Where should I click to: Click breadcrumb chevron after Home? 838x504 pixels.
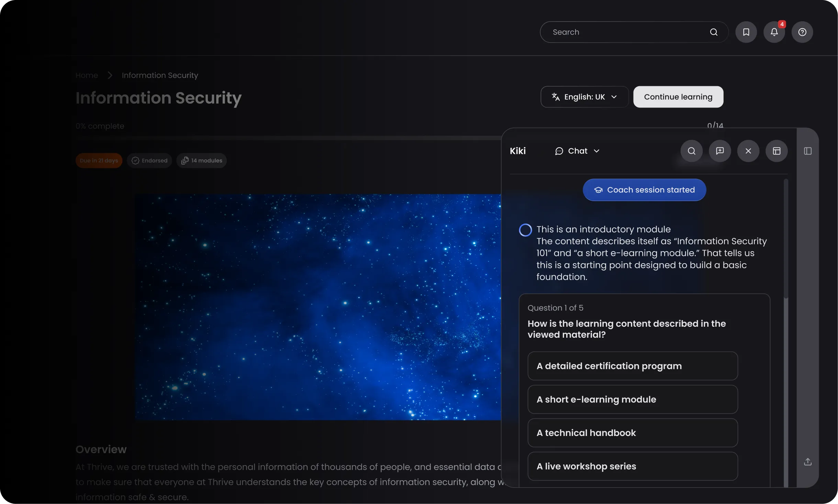tap(110, 75)
